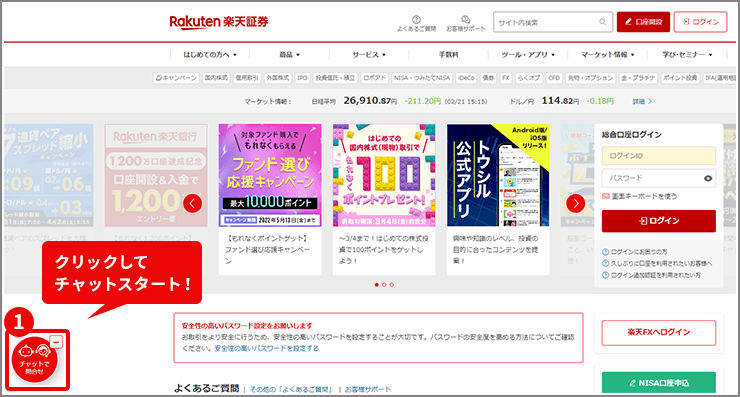This screenshot has height=397, width=740.
Task: Toggle password visibility eye icon
Action: (x=708, y=178)
